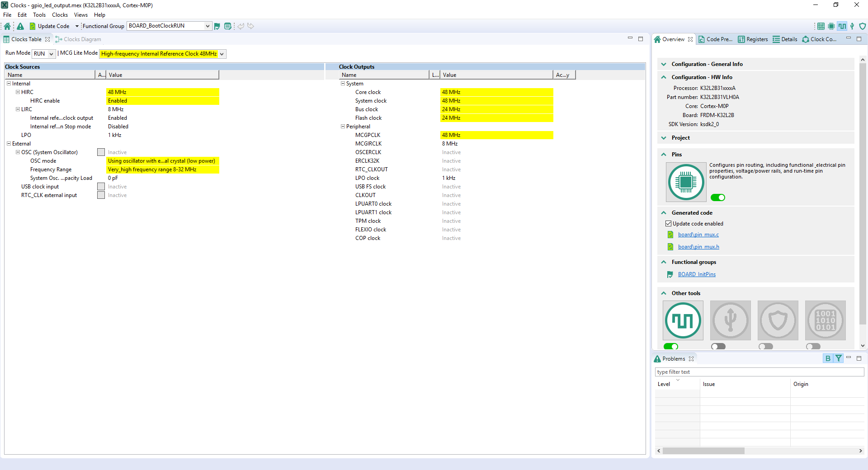Open the Run Mode dropdown
The height and width of the screenshot is (470, 868).
pyautogui.click(x=44, y=54)
